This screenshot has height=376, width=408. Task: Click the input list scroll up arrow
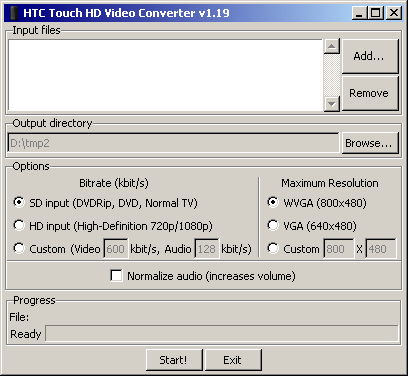pos(332,46)
